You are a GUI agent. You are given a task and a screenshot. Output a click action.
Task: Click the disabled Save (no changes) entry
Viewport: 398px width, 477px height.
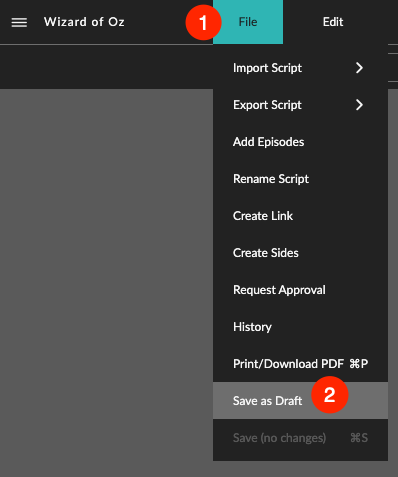click(300, 438)
